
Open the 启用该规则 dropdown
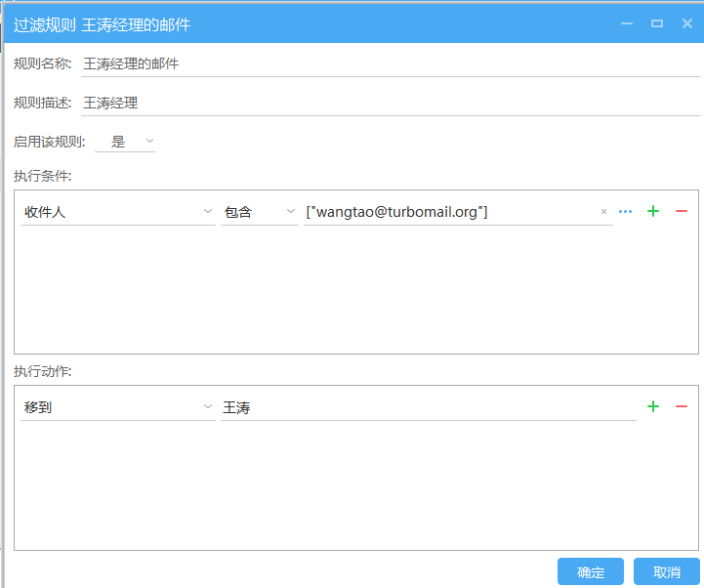pos(125,142)
